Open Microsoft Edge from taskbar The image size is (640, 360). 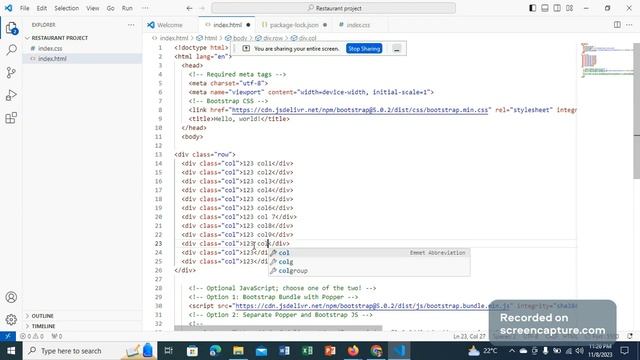215,351
